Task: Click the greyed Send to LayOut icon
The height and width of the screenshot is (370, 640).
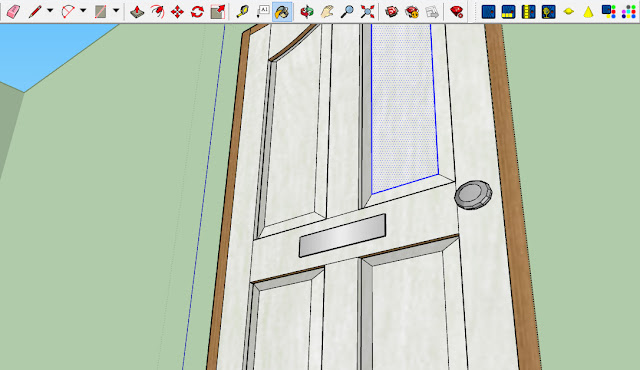Action: (x=432, y=11)
